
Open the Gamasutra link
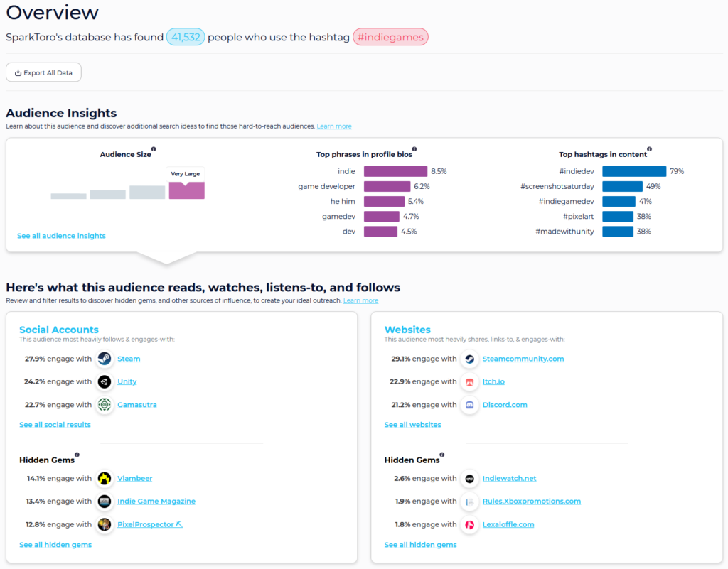point(137,404)
